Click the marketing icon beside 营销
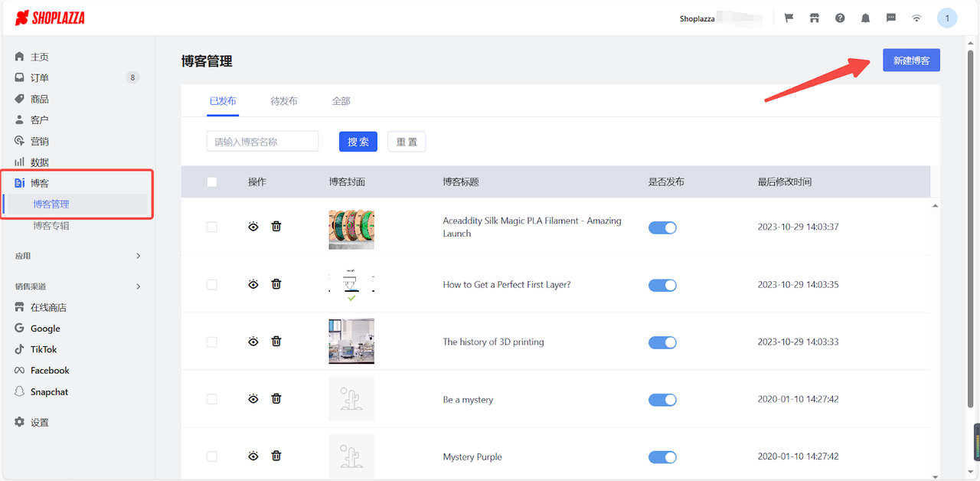The width and height of the screenshot is (980, 481). [20, 141]
